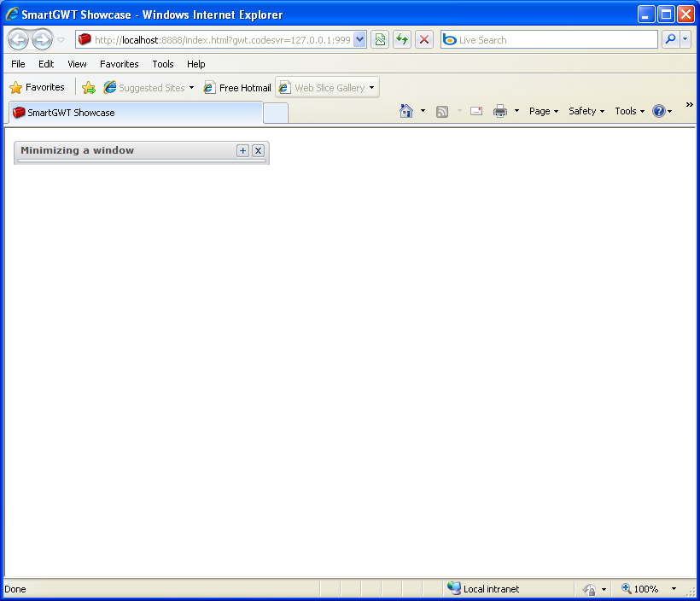700x601 pixels.
Task: Show more command bar items chevron
Action: tap(689, 104)
